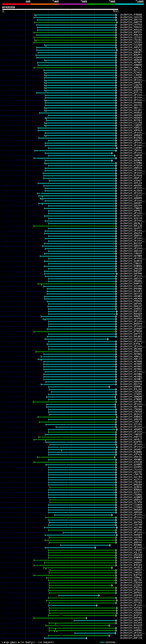Select the UniRef100_Q8WQA8 entry

point(131,397)
